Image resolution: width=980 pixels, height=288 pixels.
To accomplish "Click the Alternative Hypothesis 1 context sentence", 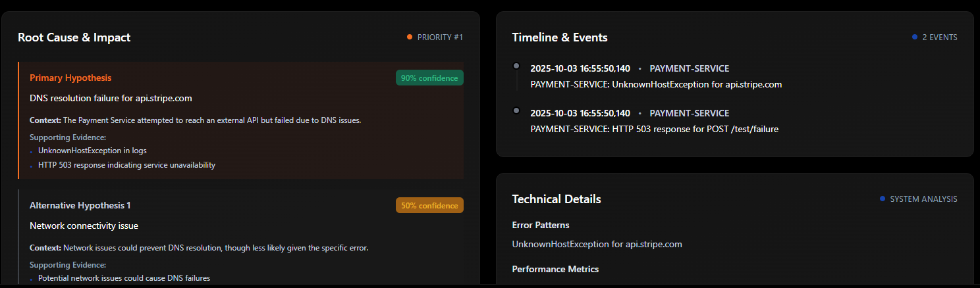I will click(x=199, y=248).
